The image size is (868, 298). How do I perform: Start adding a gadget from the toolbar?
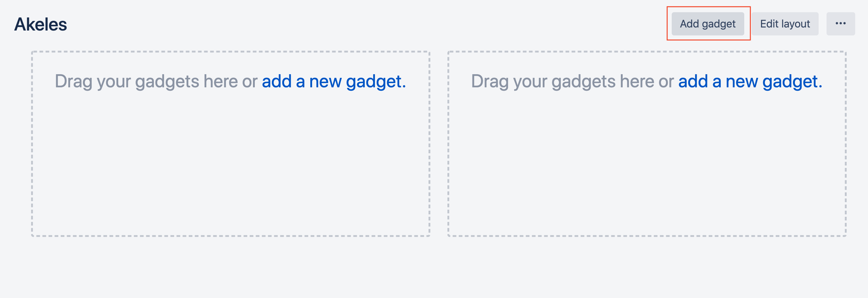(x=708, y=24)
